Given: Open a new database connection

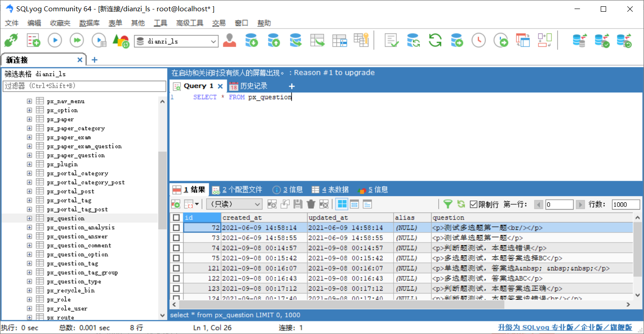Looking at the screenshot, I should click(10, 40).
